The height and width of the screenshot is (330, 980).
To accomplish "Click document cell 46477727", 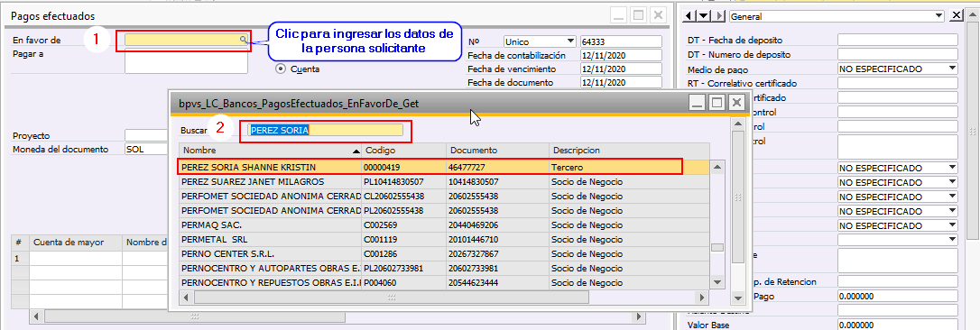I will pyautogui.click(x=497, y=167).
